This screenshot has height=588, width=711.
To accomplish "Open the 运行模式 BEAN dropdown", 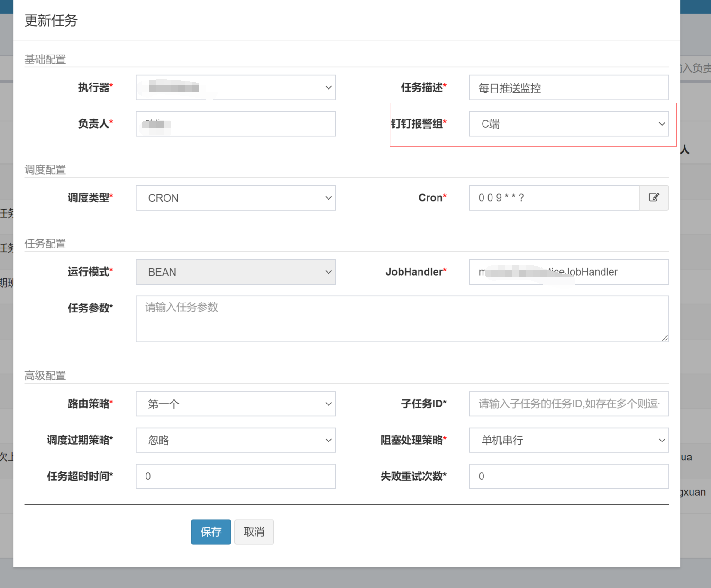I will pos(235,272).
